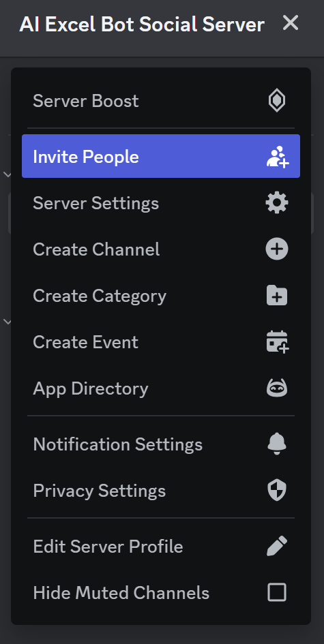Open the App Directory menu entry
This screenshot has width=324, height=644.
[x=161, y=388]
